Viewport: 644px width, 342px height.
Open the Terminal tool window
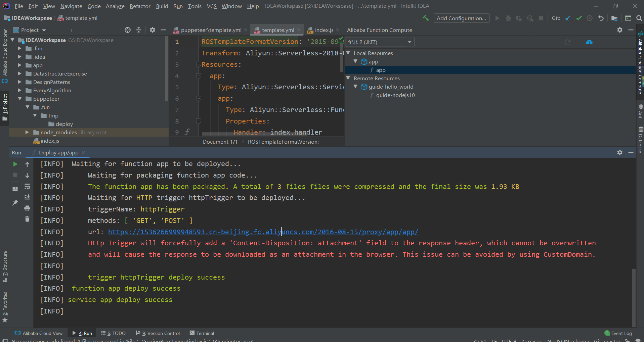pos(202,333)
